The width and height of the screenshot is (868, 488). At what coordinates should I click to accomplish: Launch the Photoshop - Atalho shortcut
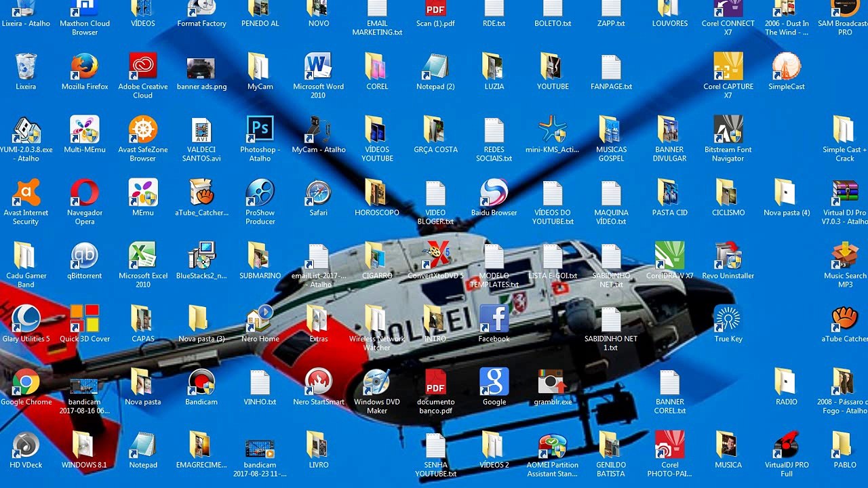(260, 130)
